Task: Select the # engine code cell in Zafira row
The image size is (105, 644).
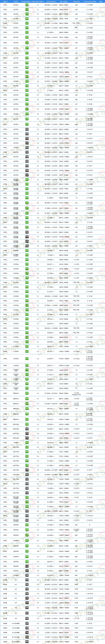Action: pyautogui.click(x=90, y=525)
